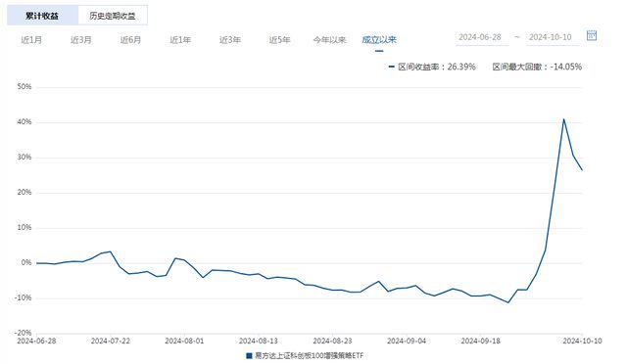This screenshot has width=627, height=364.
Task: Switch to the 累计收益 tab
Action: (x=42, y=16)
